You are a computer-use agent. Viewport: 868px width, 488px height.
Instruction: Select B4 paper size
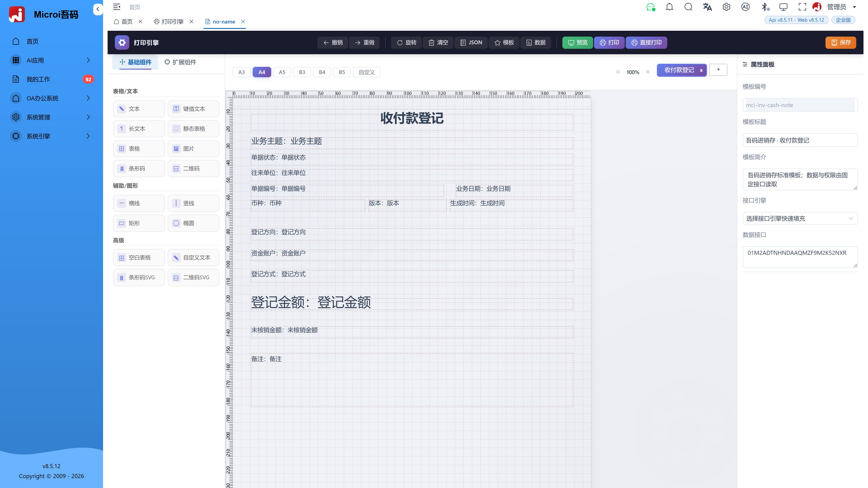click(x=322, y=72)
